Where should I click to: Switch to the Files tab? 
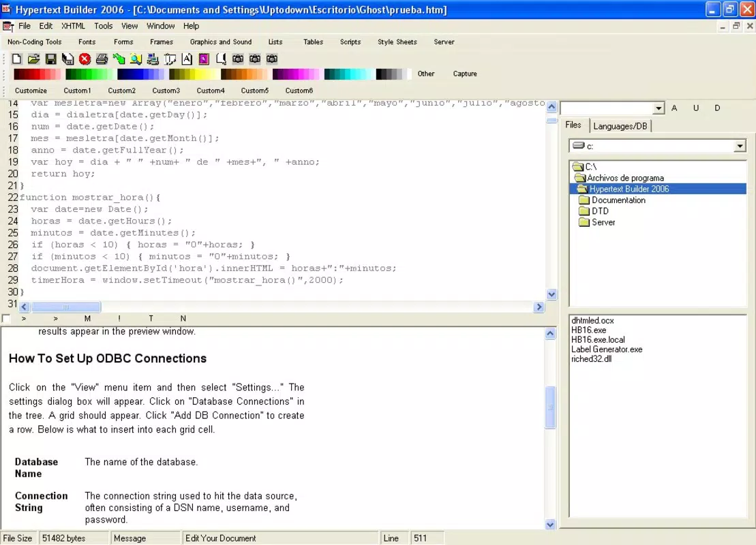pos(573,125)
